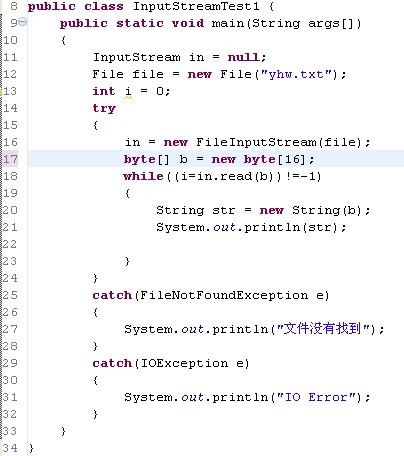Click the try keyword on line 14
404x456 pixels.
(x=104, y=109)
